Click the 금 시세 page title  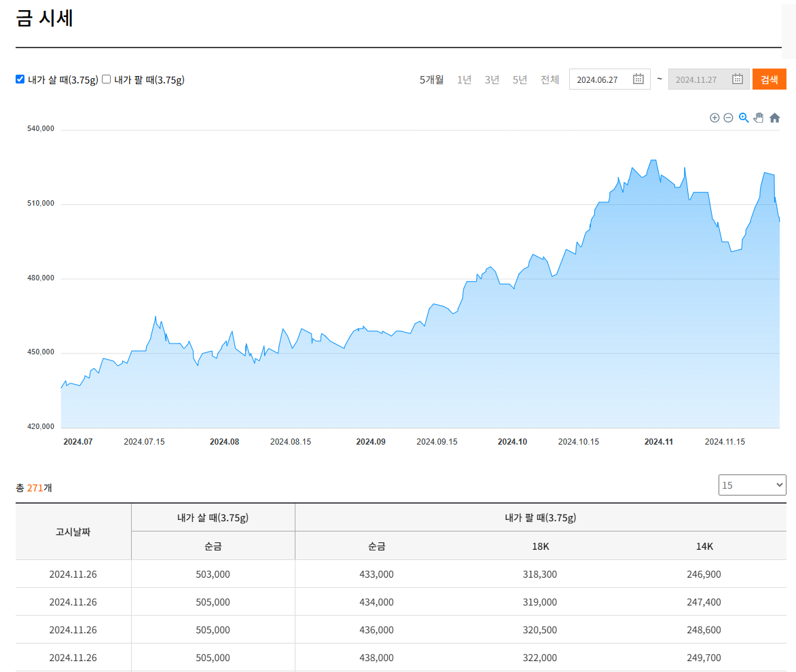[45, 18]
